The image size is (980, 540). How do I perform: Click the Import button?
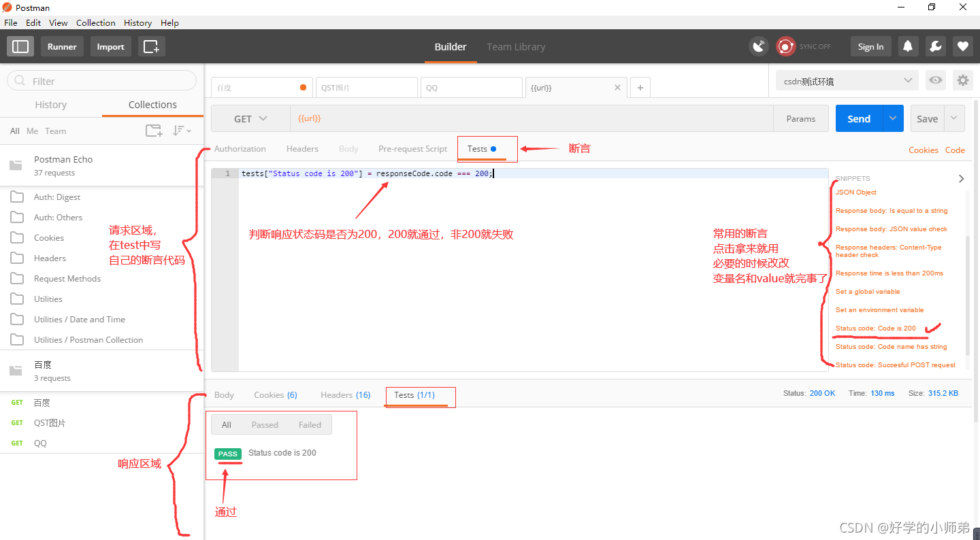pyautogui.click(x=110, y=46)
